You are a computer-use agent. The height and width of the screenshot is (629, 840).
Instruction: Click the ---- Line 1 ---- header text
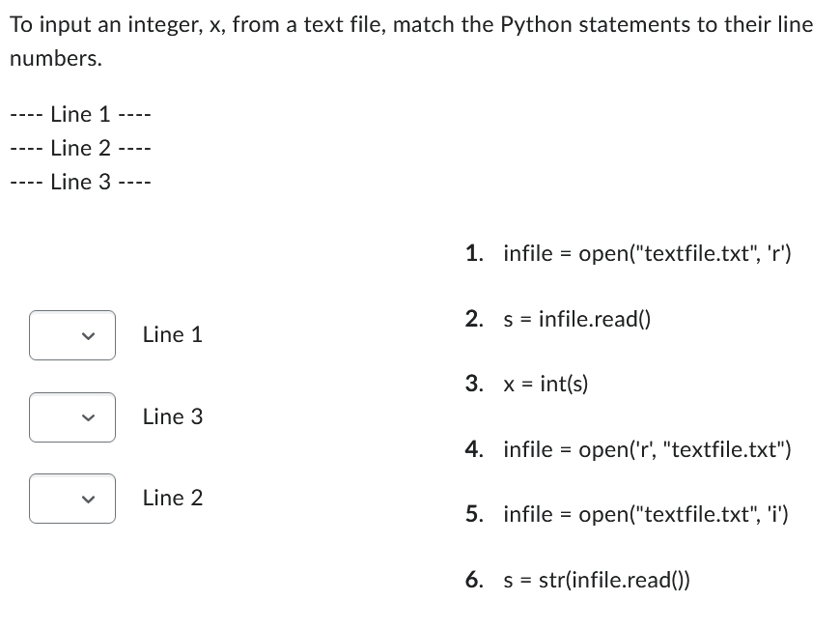80,114
